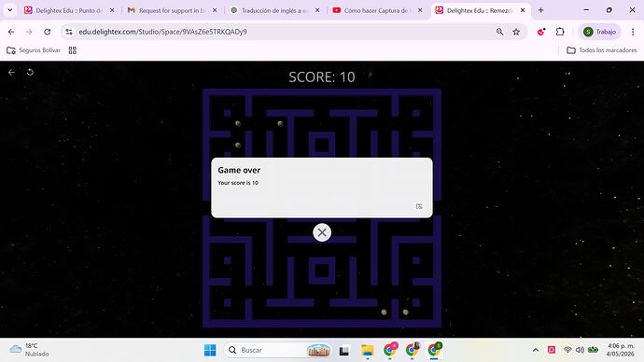Viewport: 644px width, 362px height.
Task: Open Wi-Fi network settings in tray
Action: pyautogui.click(x=567, y=350)
